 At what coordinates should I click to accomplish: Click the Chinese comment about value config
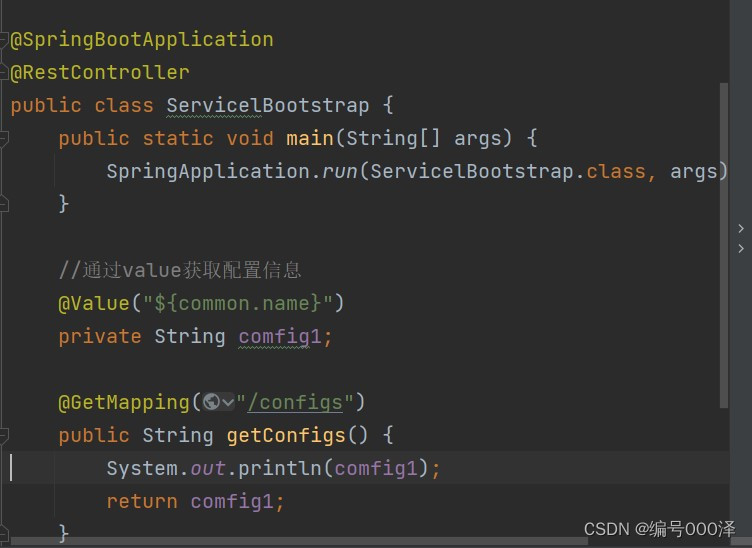[x=180, y=270]
